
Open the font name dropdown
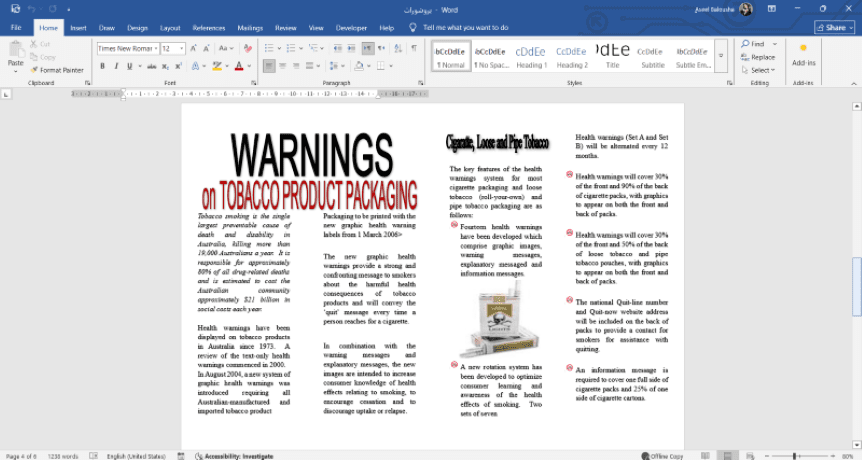[155, 48]
